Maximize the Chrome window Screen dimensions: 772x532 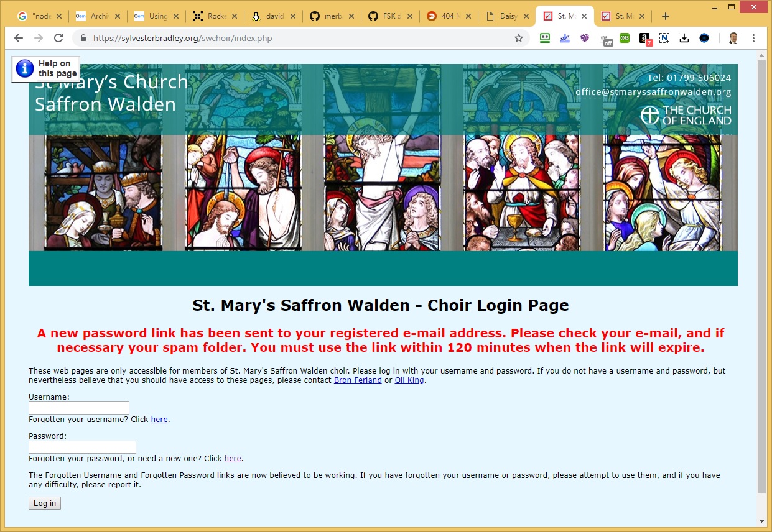point(732,6)
